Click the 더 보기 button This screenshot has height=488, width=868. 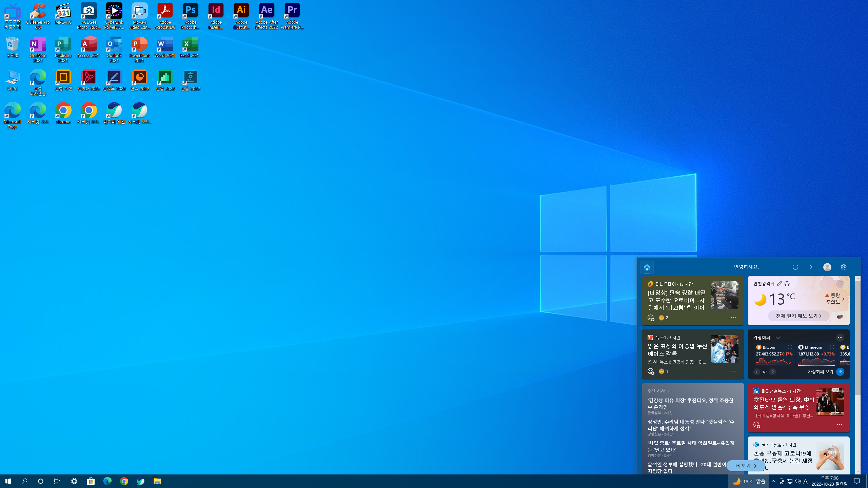coord(746,466)
